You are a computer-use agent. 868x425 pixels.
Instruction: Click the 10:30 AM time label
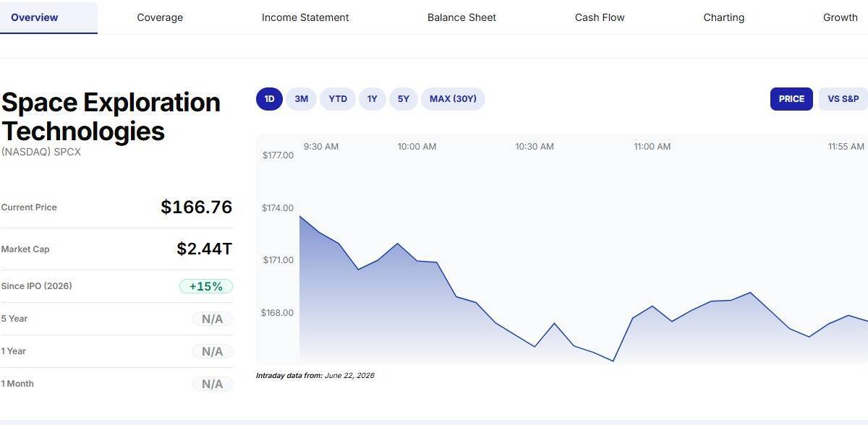click(x=535, y=147)
